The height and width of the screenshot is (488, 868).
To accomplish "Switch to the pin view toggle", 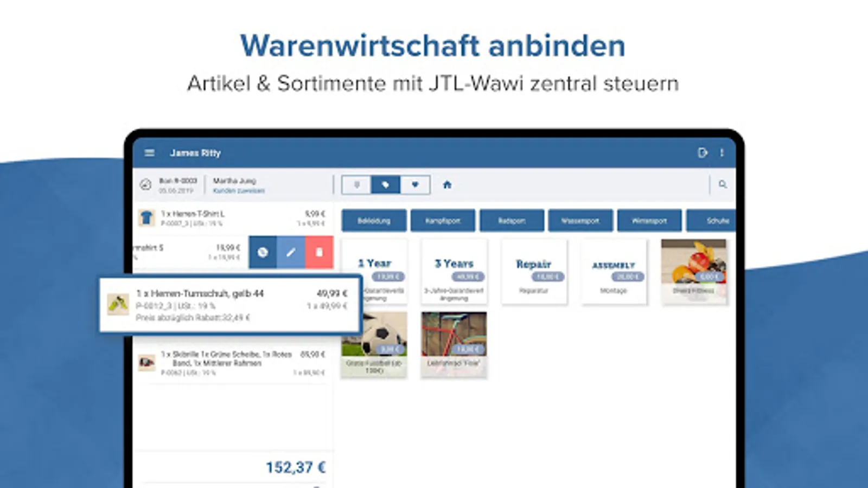I will 356,185.
